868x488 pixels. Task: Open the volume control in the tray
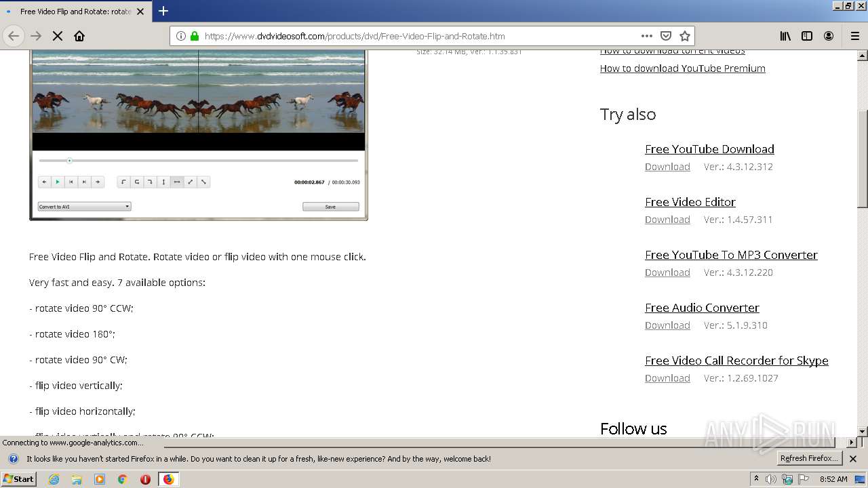click(771, 479)
